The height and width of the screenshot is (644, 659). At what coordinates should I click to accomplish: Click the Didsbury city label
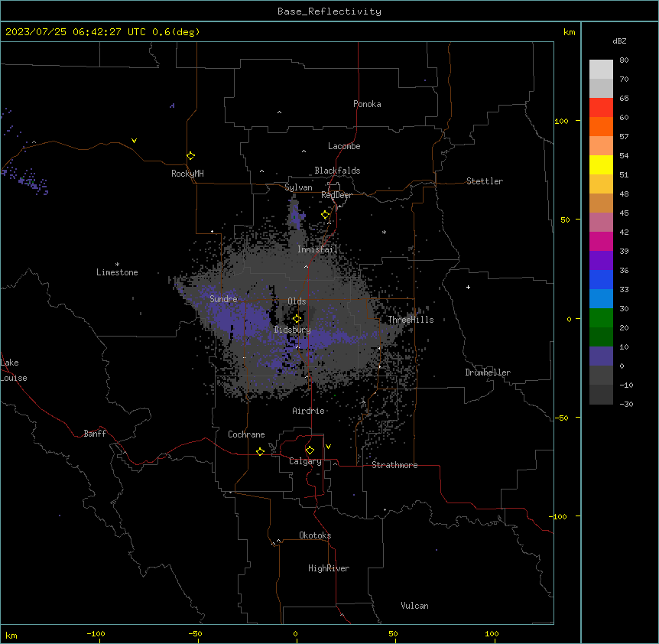point(293,330)
